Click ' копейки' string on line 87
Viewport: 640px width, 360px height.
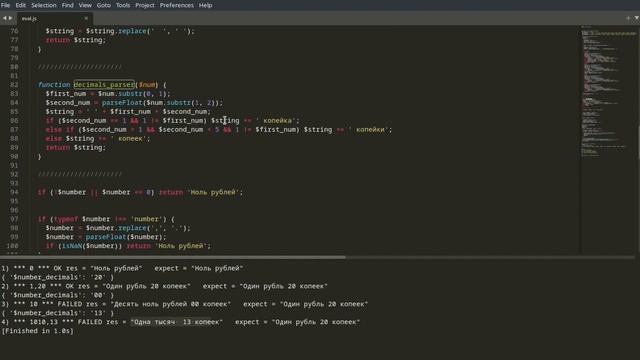click(x=368, y=129)
